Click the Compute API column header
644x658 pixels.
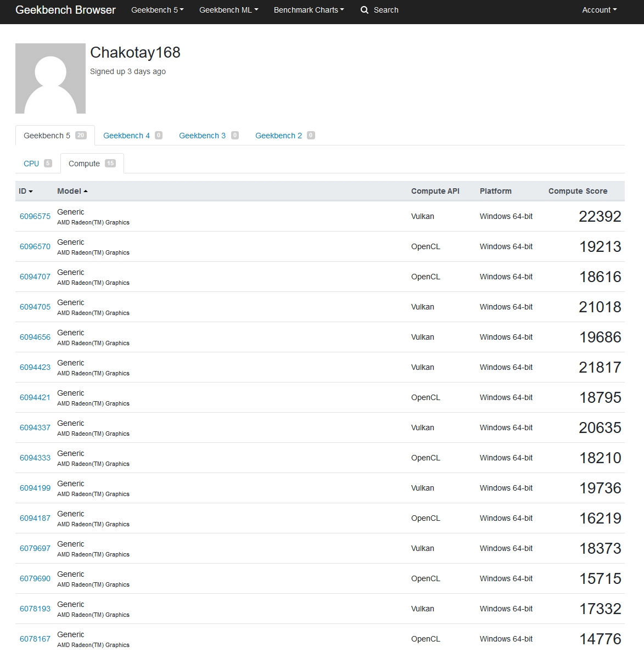coord(435,192)
